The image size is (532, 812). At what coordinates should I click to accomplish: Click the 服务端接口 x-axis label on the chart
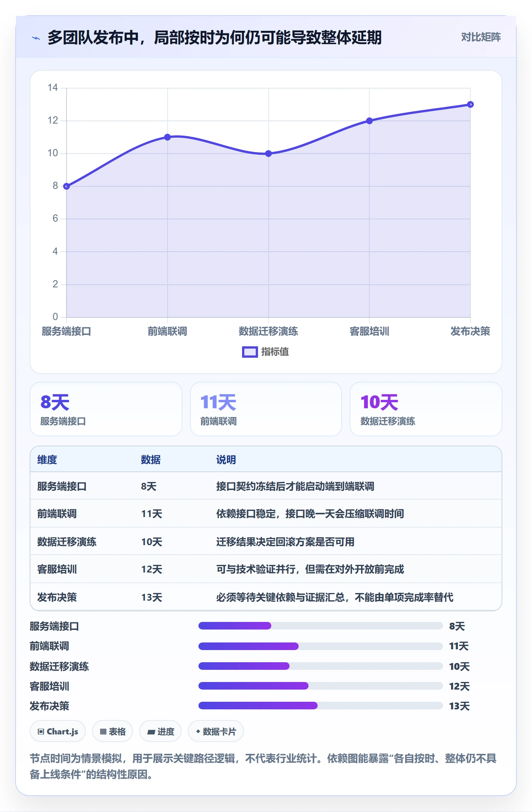(66, 331)
